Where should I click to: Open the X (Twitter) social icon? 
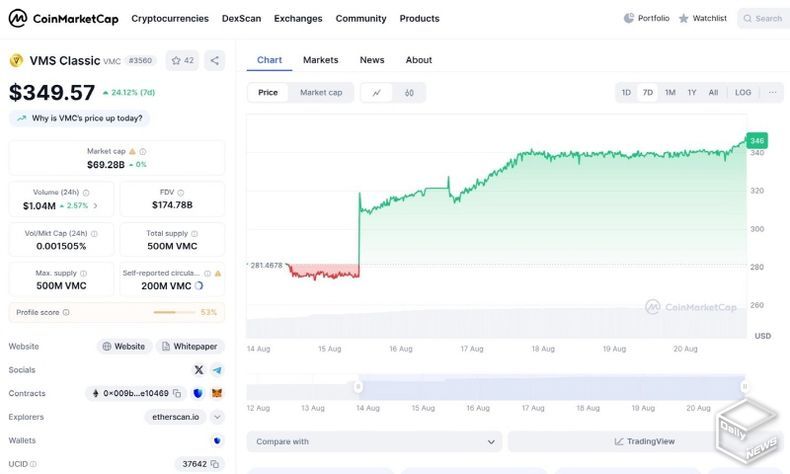(x=199, y=370)
